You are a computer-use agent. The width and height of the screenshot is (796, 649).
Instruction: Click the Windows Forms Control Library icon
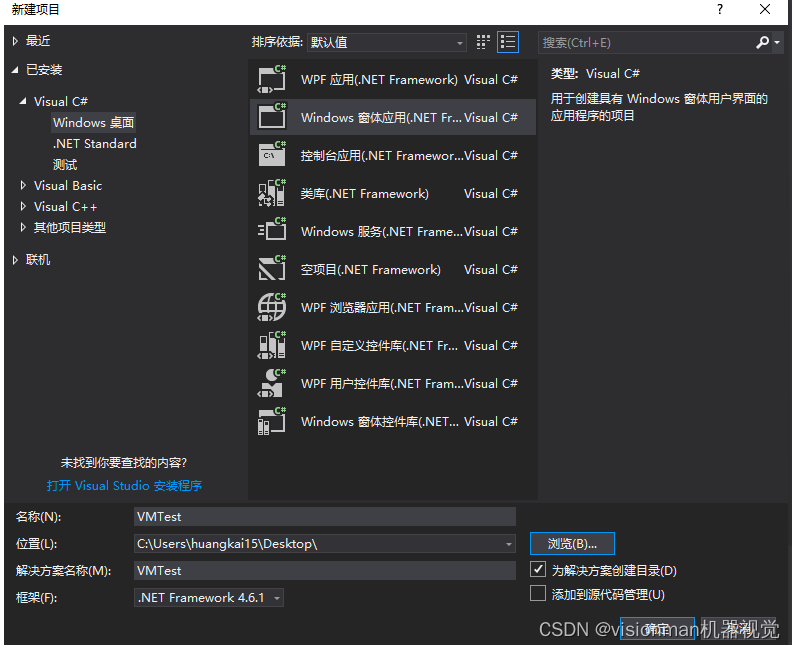(x=272, y=421)
